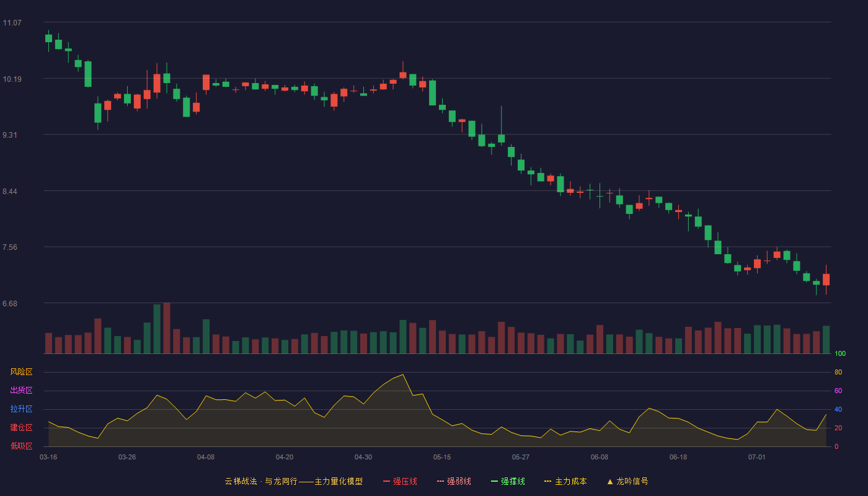Click the 05-15 date axis label
Image resolution: width=868 pixels, height=496 pixels.
click(442, 457)
